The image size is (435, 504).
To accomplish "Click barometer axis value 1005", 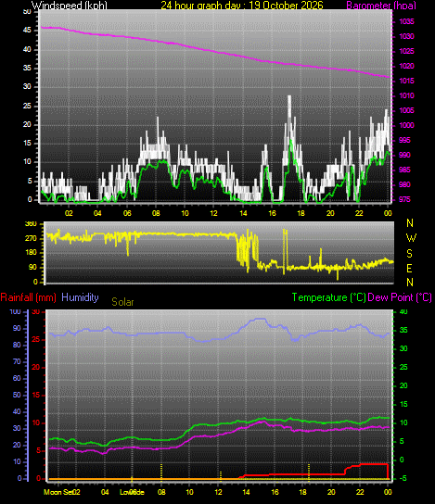I will (x=406, y=110).
